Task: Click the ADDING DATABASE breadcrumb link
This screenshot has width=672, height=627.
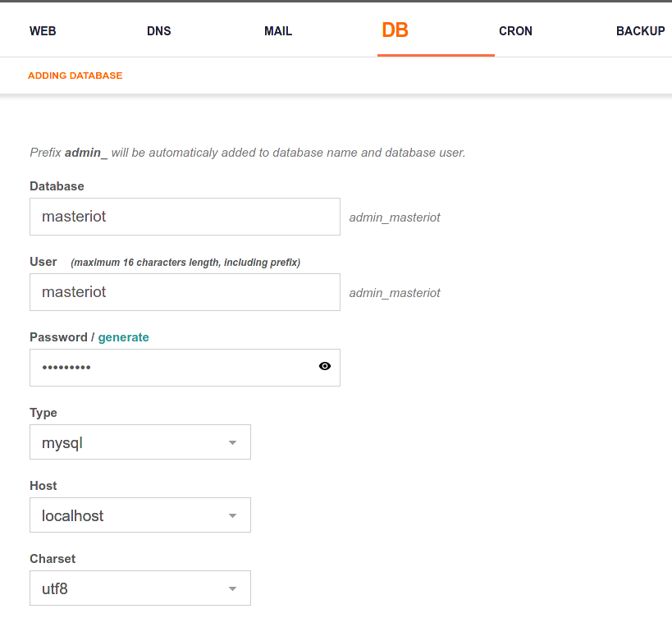Action: tap(75, 75)
